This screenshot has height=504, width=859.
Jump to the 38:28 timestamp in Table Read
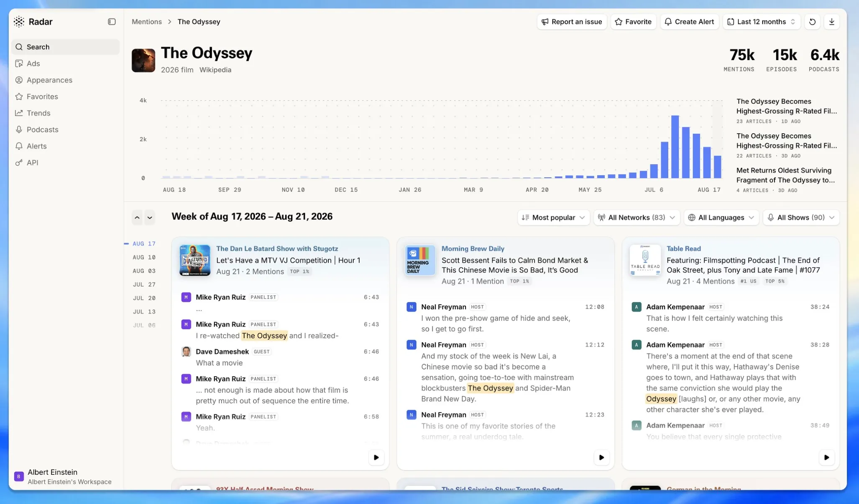(820, 345)
